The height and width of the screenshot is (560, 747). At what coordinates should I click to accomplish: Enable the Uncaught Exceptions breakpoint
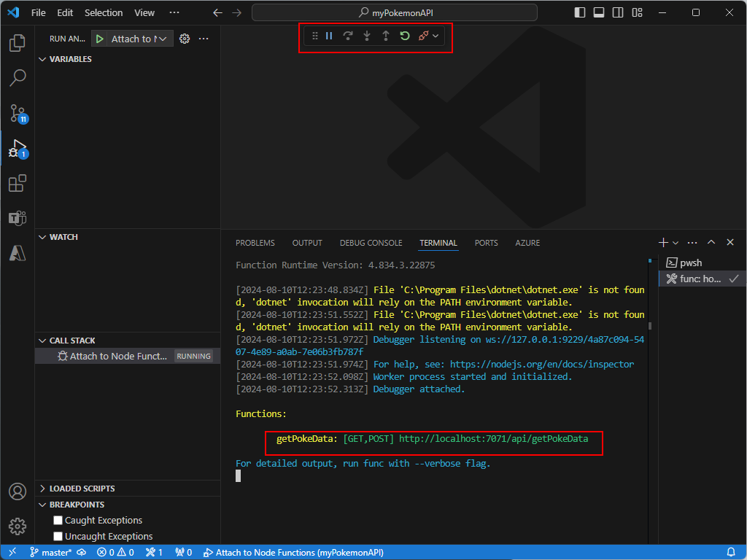pos(58,536)
